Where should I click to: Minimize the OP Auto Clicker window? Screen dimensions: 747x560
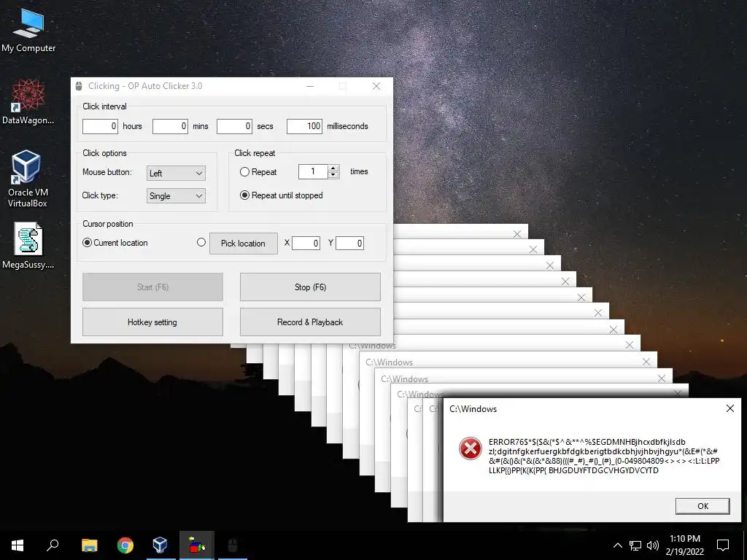tap(310, 86)
